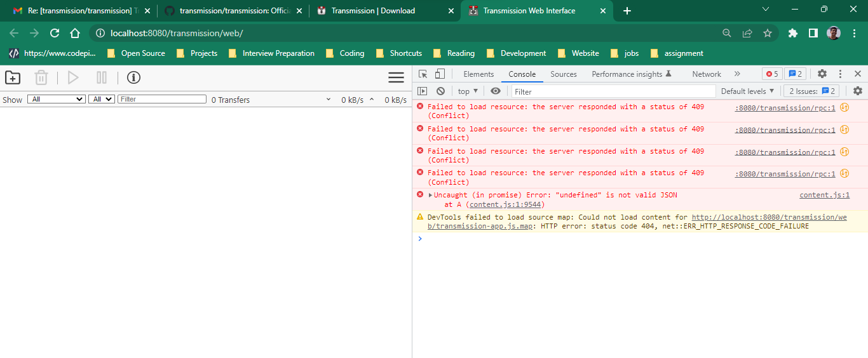Reload the current page
The width and height of the screenshot is (868, 358).
pos(55,33)
